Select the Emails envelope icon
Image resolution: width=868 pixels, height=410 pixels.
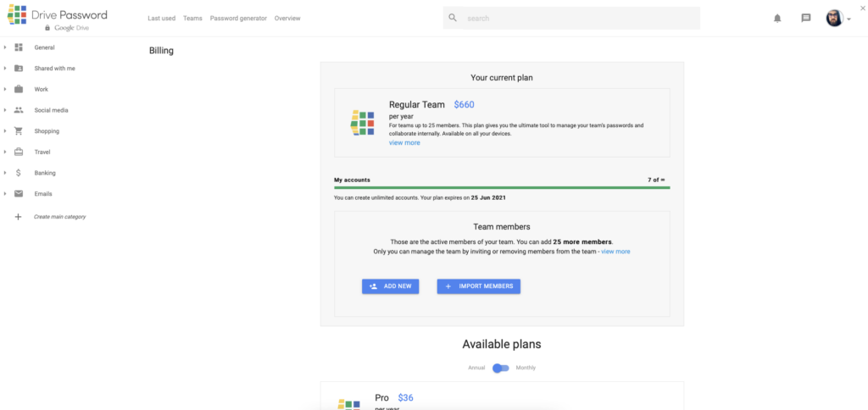pos(19,194)
